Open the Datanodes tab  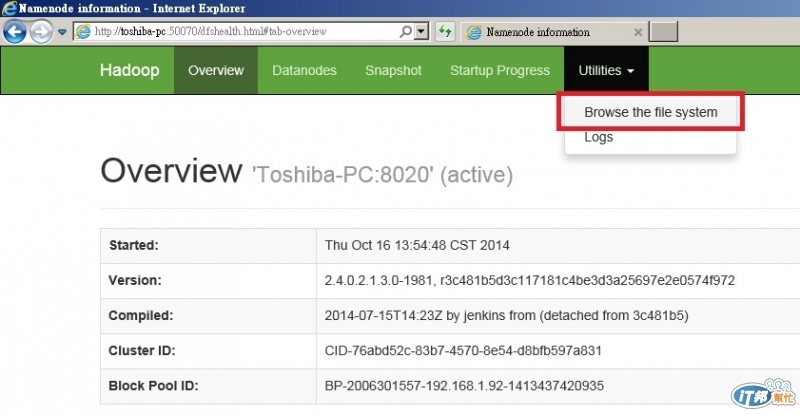click(x=305, y=70)
